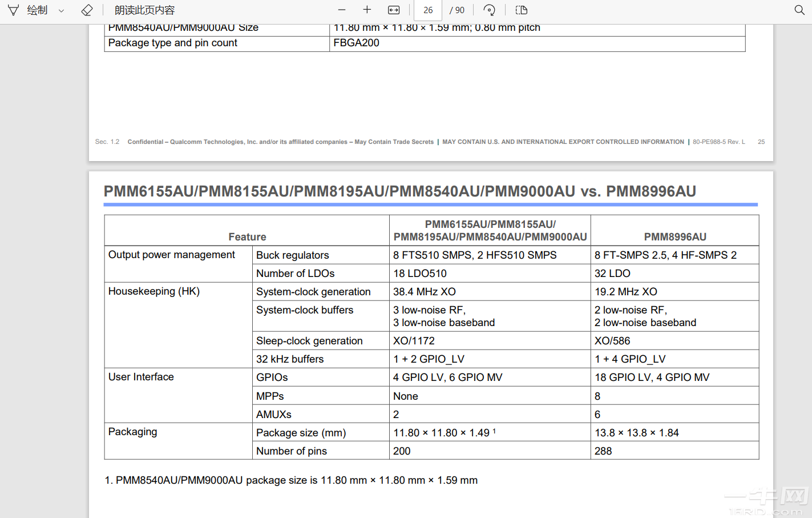Click the 'Feature' column header cell
This screenshot has height=518, width=812.
coord(247,236)
